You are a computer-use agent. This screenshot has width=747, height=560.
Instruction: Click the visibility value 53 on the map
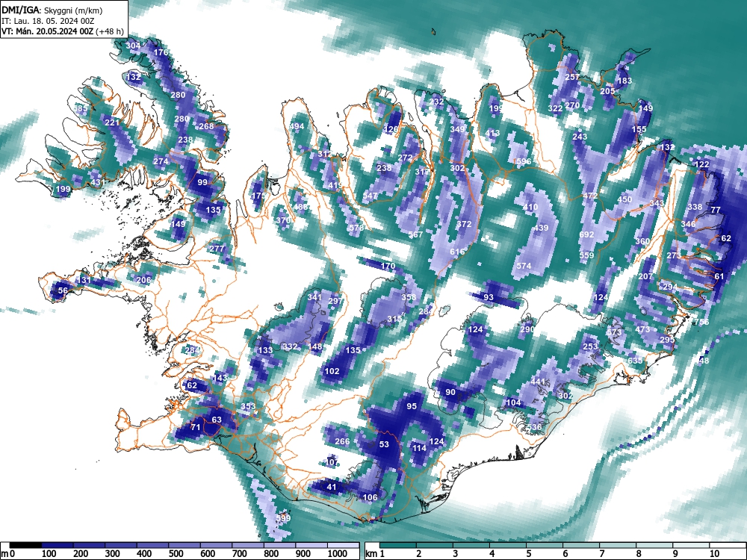tap(384, 445)
